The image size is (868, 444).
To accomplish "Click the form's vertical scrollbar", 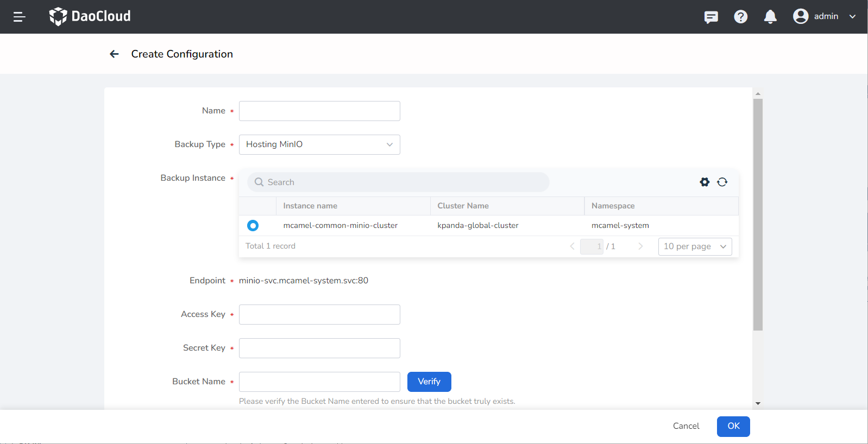I will [758, 214].
